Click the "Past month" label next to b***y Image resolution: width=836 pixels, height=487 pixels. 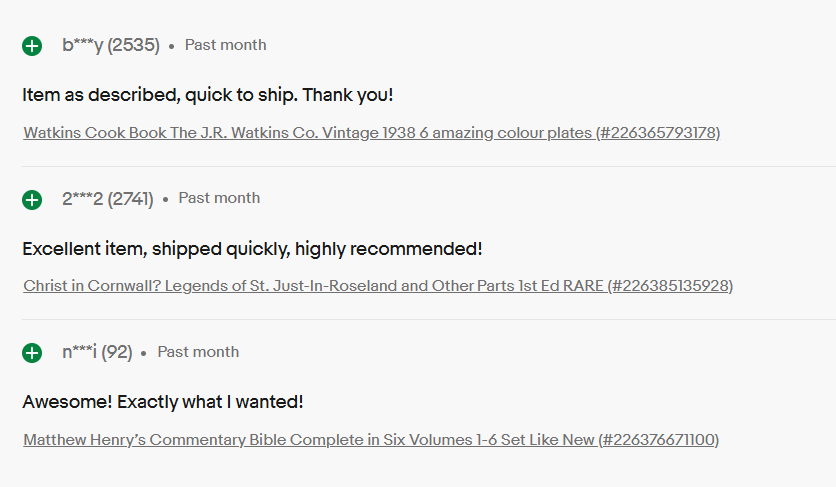(x=225, y=45)
